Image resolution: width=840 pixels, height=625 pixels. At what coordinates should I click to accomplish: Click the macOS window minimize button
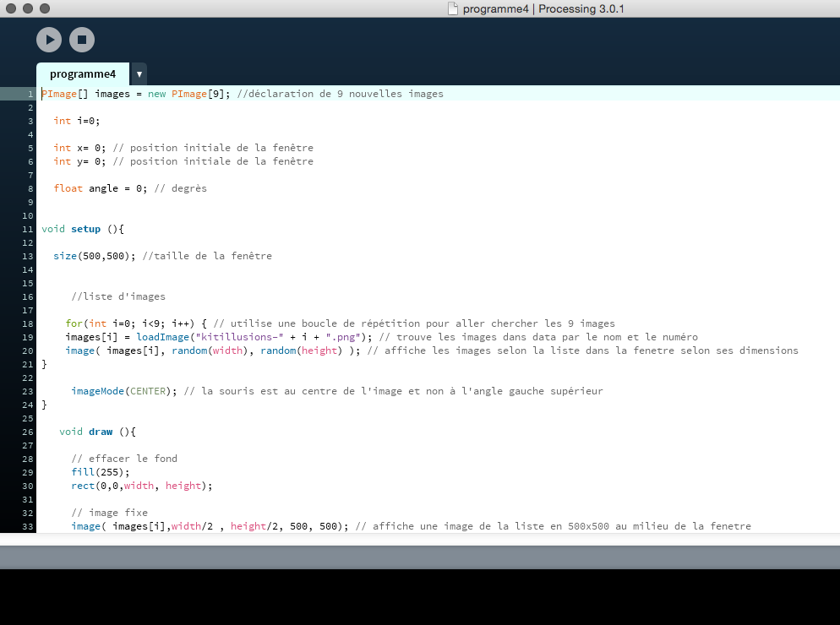point(28,8)
